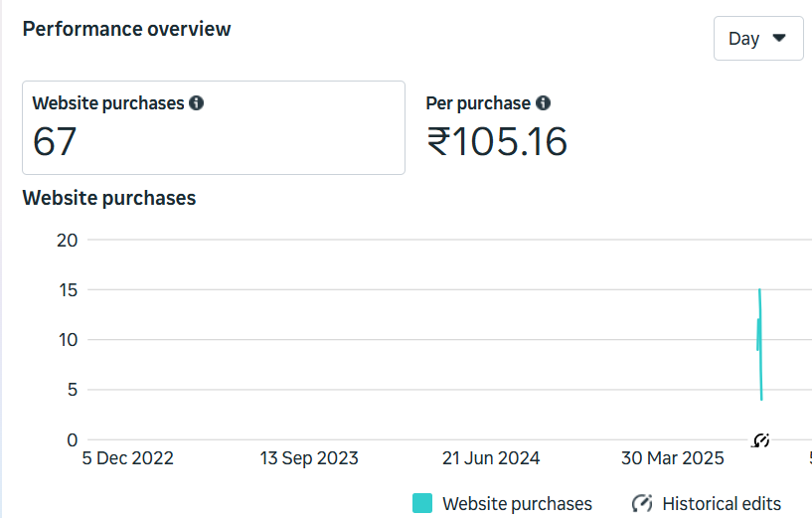Viewport: 812px width, 518px height.
Task: Click the teal Website purchases legend swatch
Action: [x=422, y=503]
